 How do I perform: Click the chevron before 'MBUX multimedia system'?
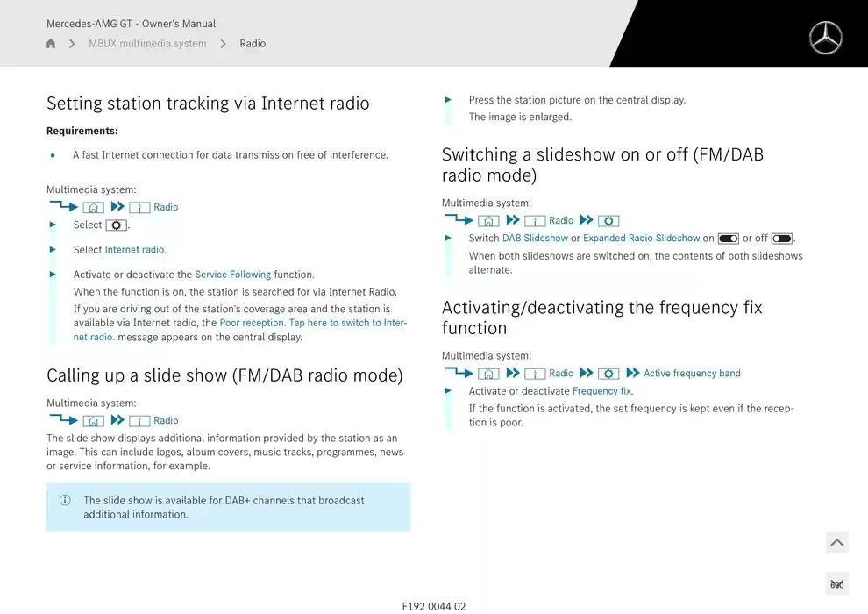click(72, 44)
